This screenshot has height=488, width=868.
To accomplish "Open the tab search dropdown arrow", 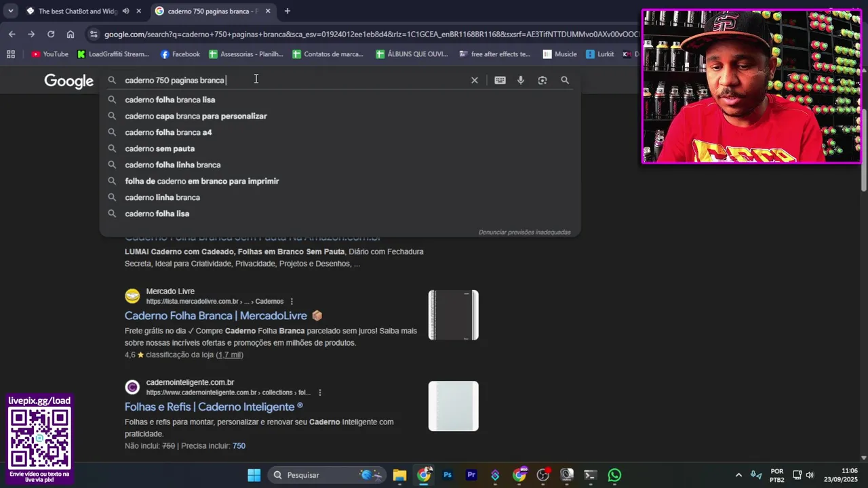I will pos(10,11).
